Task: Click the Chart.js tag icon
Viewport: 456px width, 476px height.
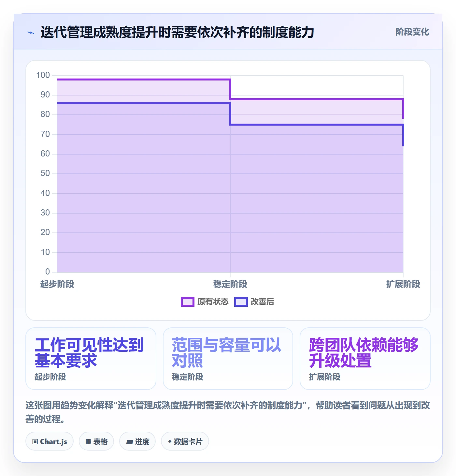Action: point(35,442)
